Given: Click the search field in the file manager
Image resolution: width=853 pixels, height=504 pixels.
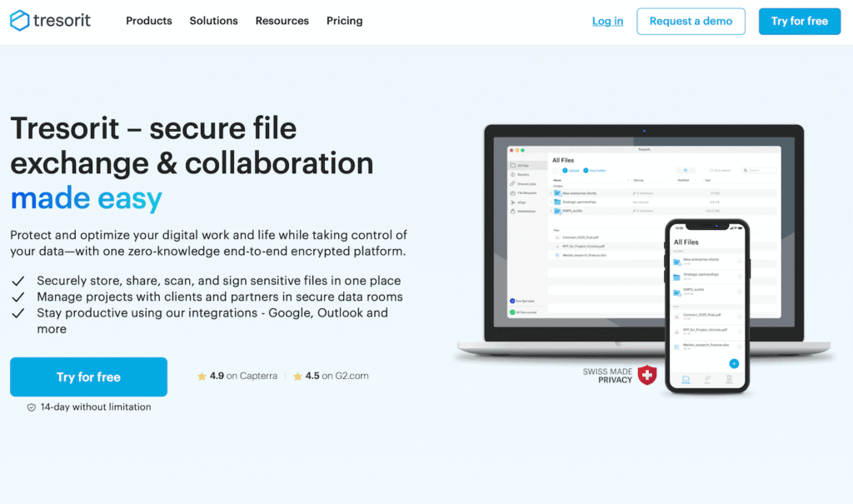Looking at the screenshot, I should pos(758,171).
